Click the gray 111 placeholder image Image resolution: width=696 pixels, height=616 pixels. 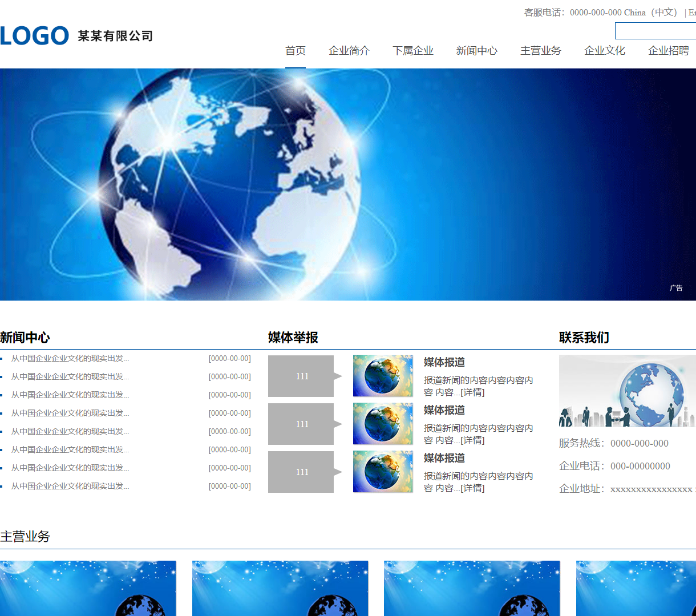(x=301, y=376)
